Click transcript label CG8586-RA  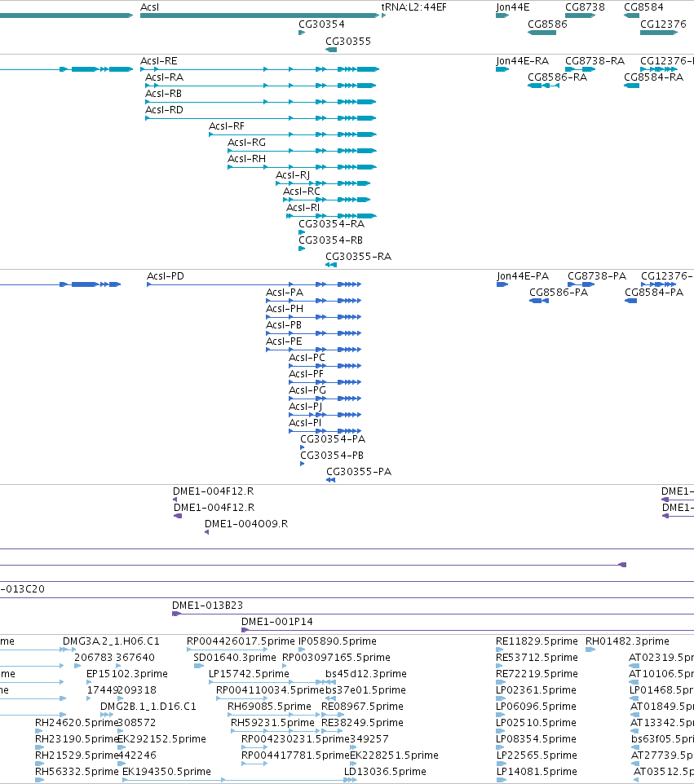[557, 77]
